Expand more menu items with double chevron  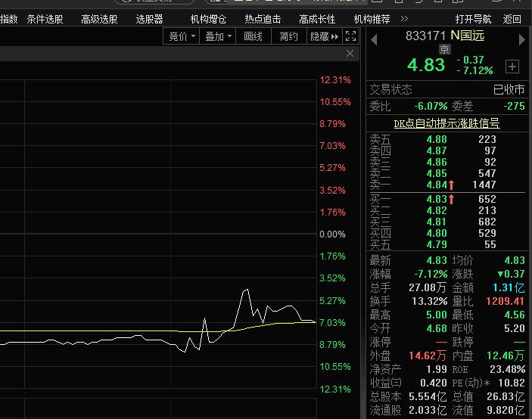(404, 19)
